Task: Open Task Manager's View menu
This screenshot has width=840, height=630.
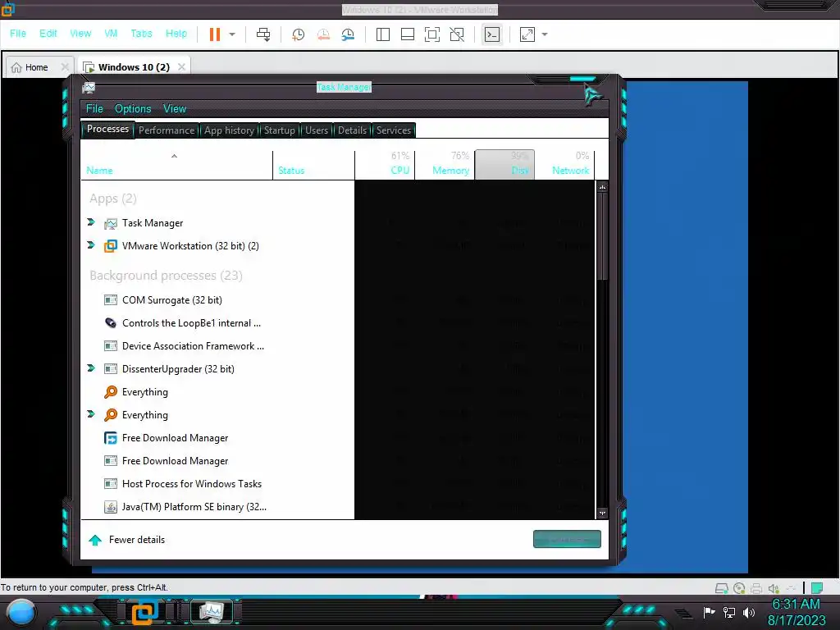Action: pyautogui.click(x=175, y=109)
